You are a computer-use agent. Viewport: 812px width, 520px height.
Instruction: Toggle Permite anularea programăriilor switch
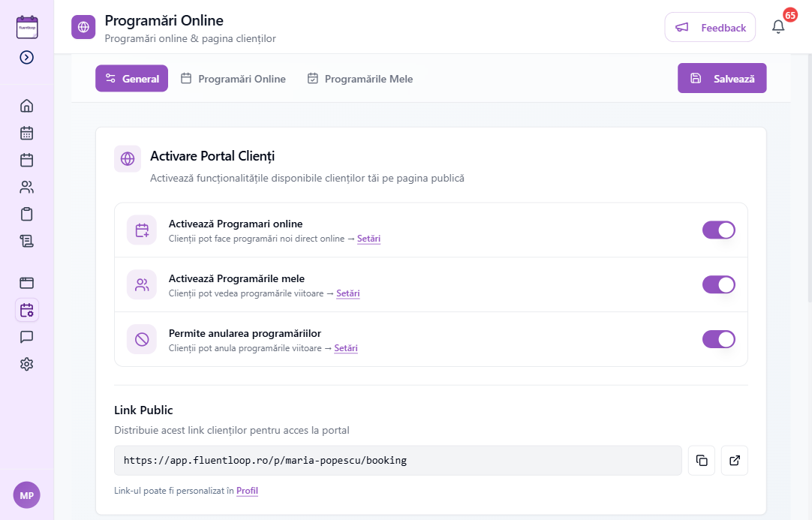(719, 339)
